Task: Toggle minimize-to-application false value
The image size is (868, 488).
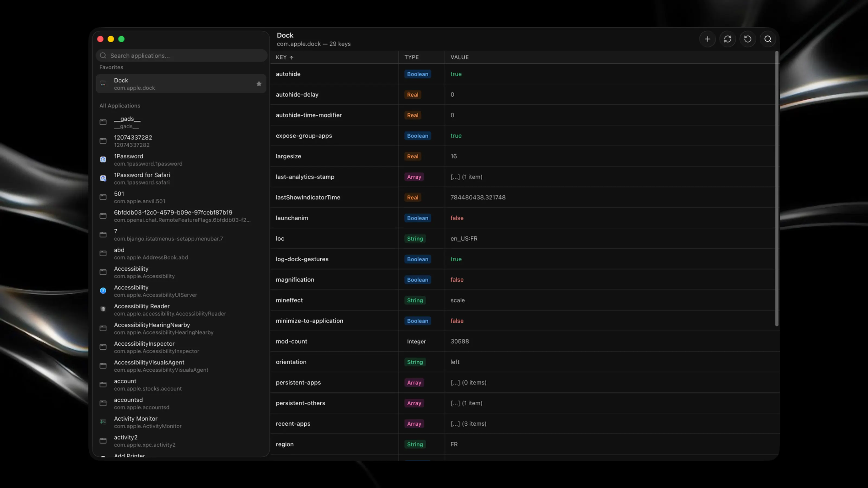Action: click(x=457, y=321)
